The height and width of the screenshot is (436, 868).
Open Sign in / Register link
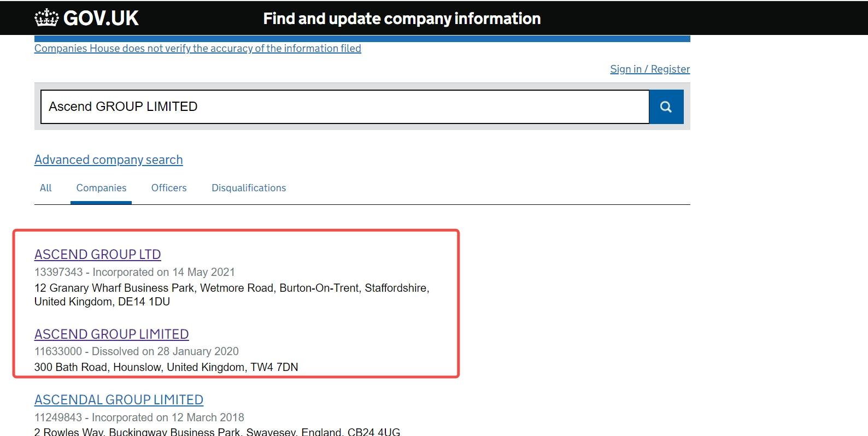(650, 69)
